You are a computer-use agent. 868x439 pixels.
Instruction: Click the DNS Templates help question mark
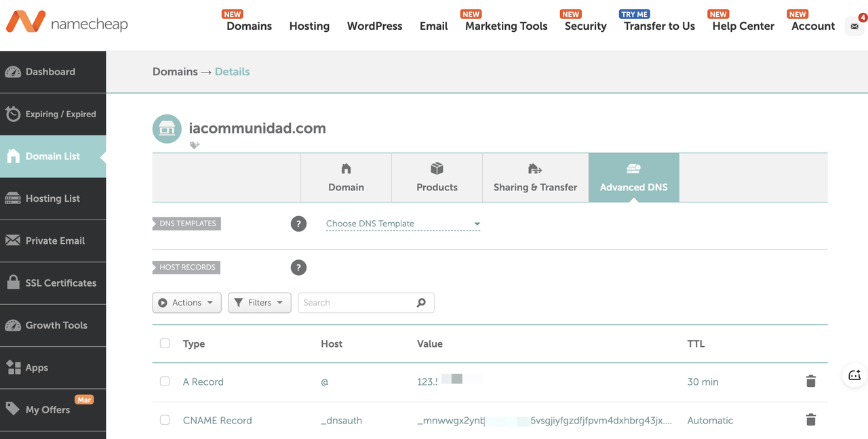pyautogui.click(x=298, y=224)
